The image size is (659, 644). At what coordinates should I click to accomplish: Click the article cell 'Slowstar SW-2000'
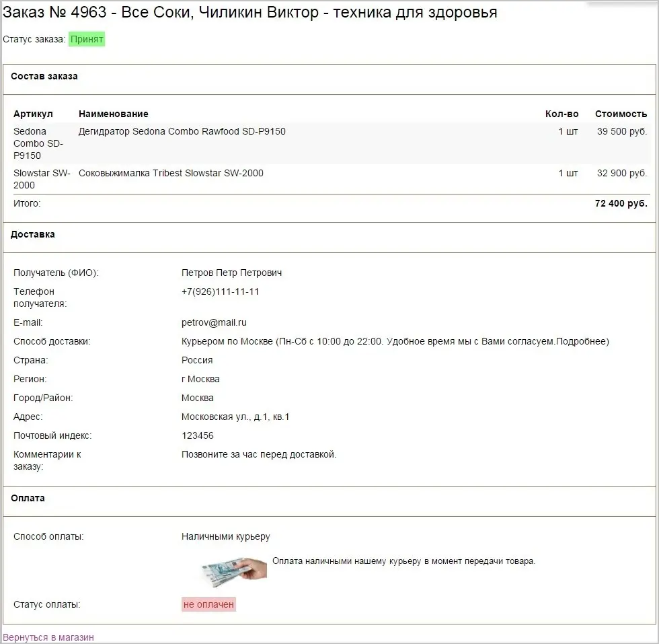[42, 179]
